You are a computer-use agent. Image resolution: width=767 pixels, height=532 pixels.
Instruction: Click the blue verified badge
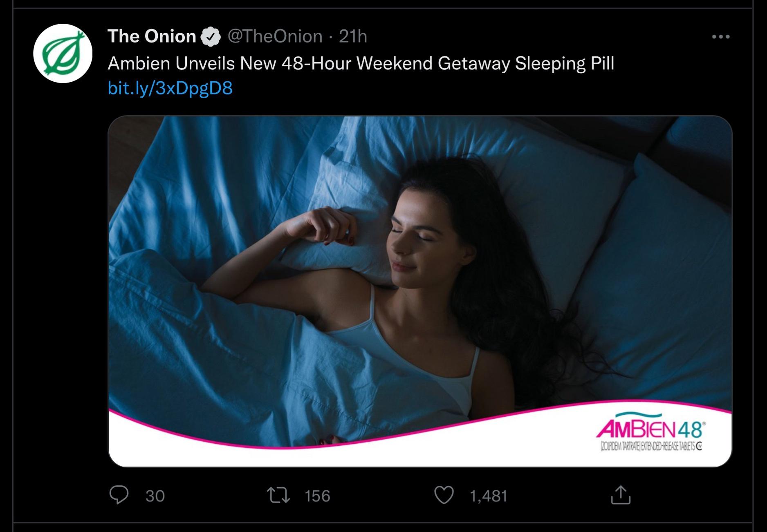click(211, 37)
